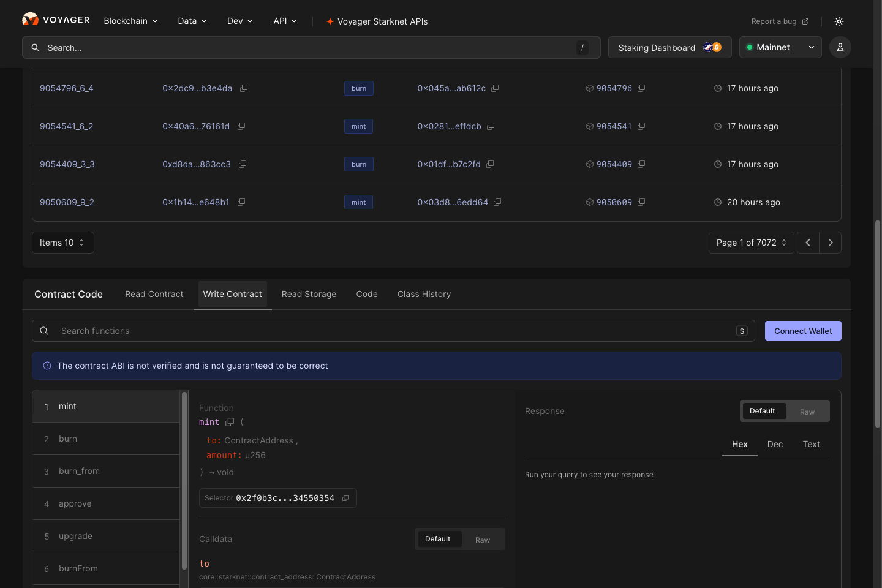Open the Mainnet network selector

(x=780, y=47)
